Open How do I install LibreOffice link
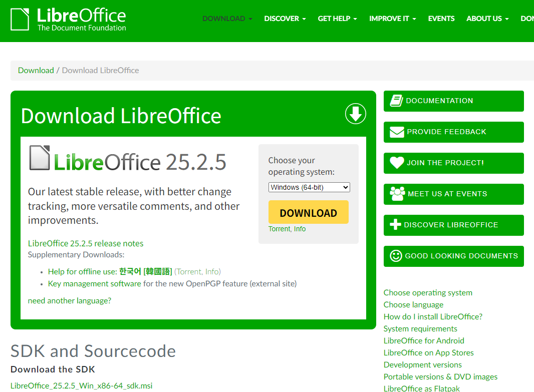The width and height of the screenshot is (534, 392). pos(433,317)
